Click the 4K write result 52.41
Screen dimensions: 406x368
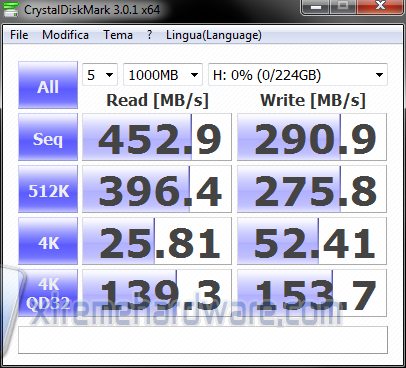pos(312,241)
